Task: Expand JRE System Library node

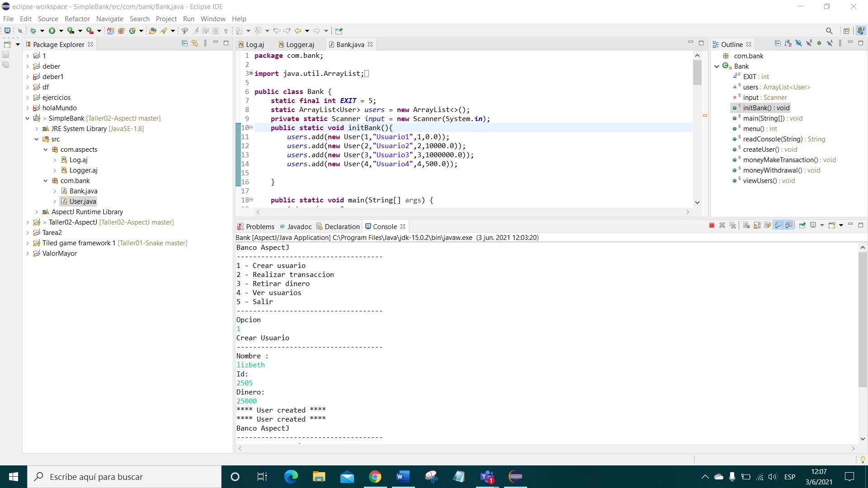Action: pos(37,129)
